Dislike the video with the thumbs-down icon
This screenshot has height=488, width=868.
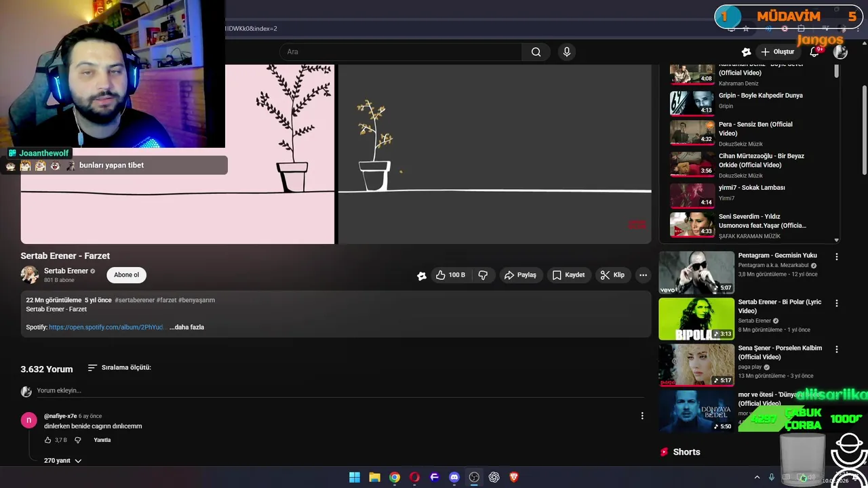click(x=483, y=275)
